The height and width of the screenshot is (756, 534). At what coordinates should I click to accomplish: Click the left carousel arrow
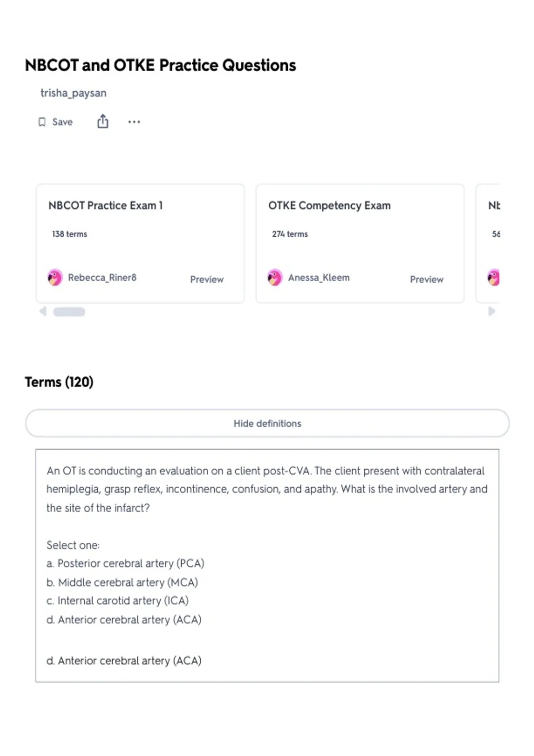pos(43,311)
